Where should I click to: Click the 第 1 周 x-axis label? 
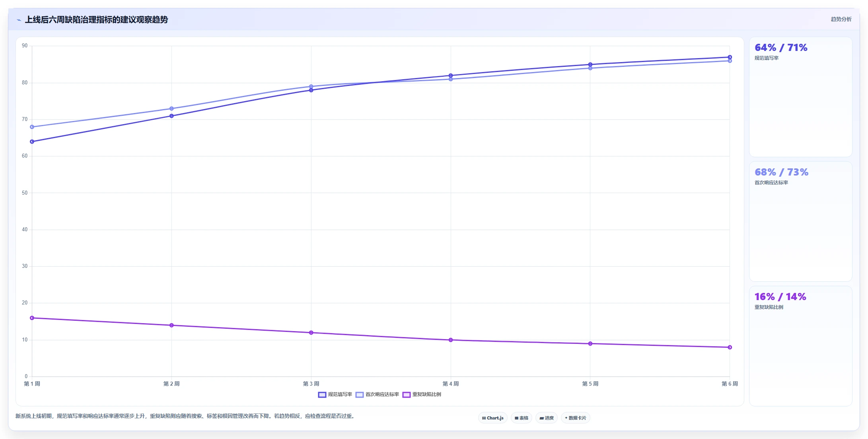pyautogui.click(x=32, y=384)
